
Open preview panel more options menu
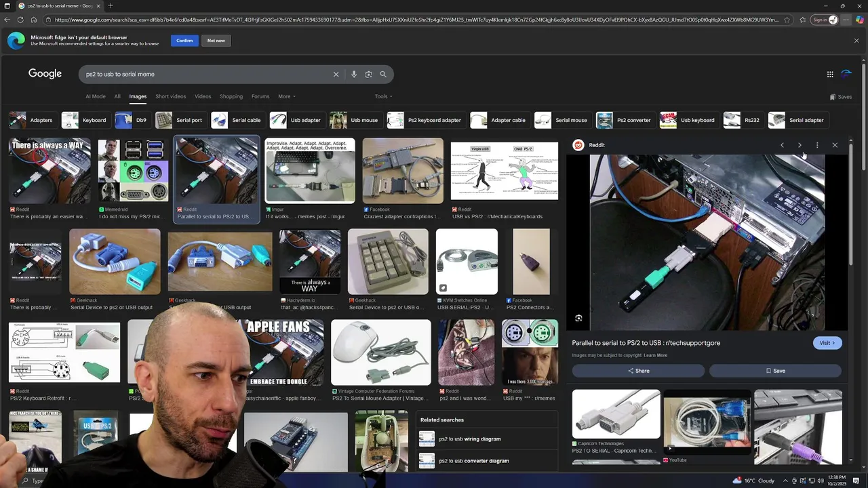click(x=817, y=145)
